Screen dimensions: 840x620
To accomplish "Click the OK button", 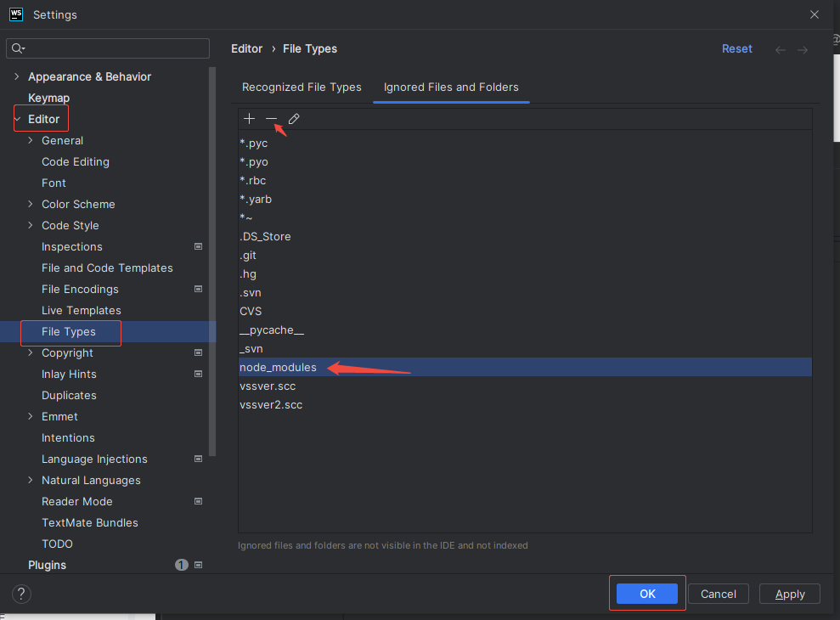I will click(647, 594).
